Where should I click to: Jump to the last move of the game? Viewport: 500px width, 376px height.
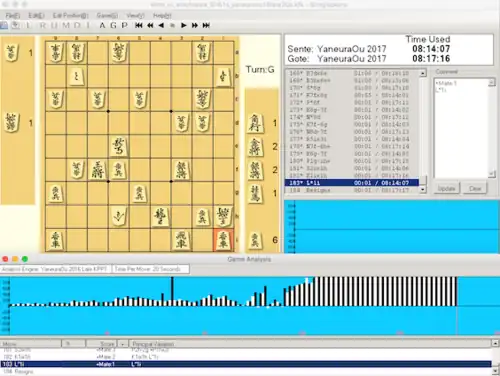(206, 25)
